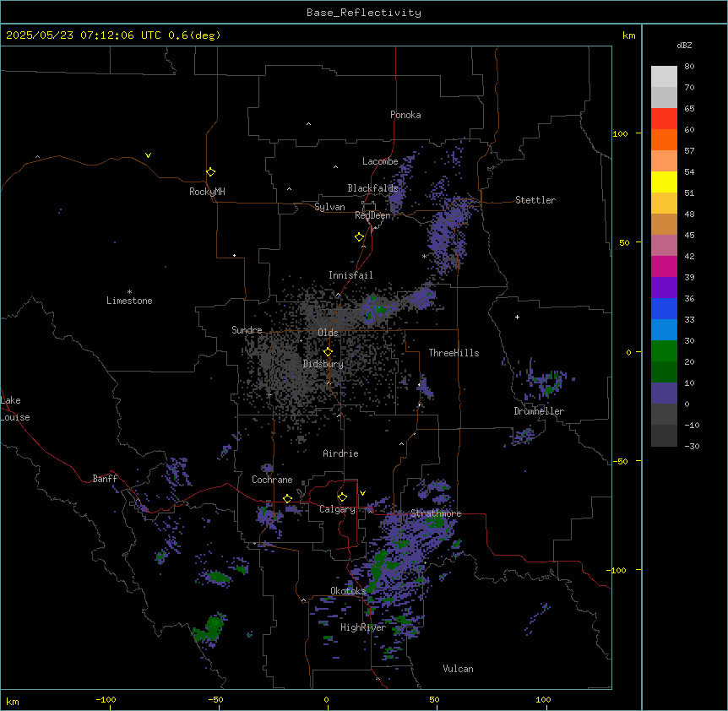Click the Blackfalds city label
The height and width of the screenshot is (711, 728).
tap(372, 188)
